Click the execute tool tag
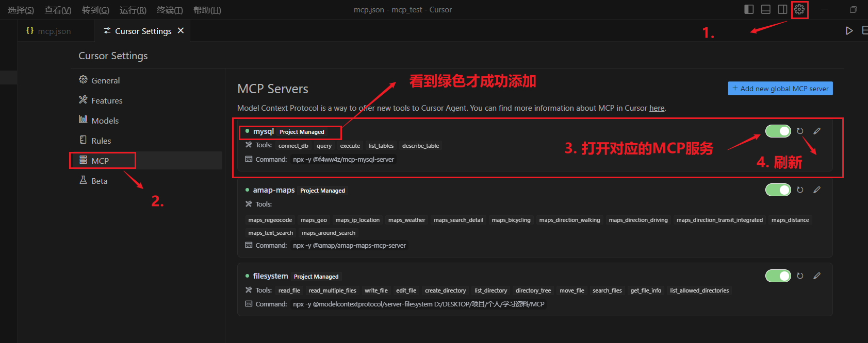Viewport: 868px width, 343px height. pyautogui.click(x=350, y=146)
